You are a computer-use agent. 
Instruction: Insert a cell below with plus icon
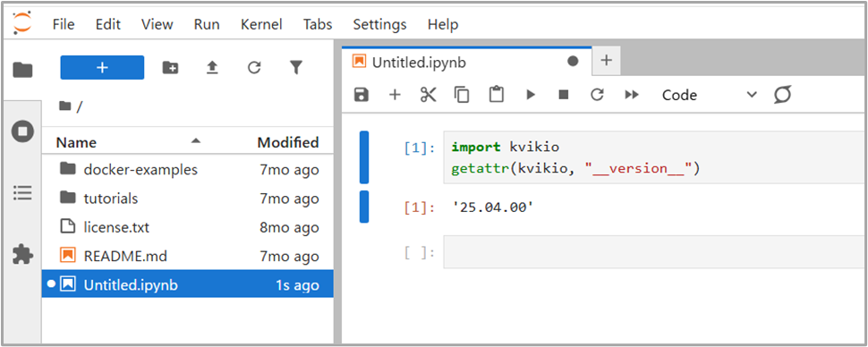tap(394, 95)
